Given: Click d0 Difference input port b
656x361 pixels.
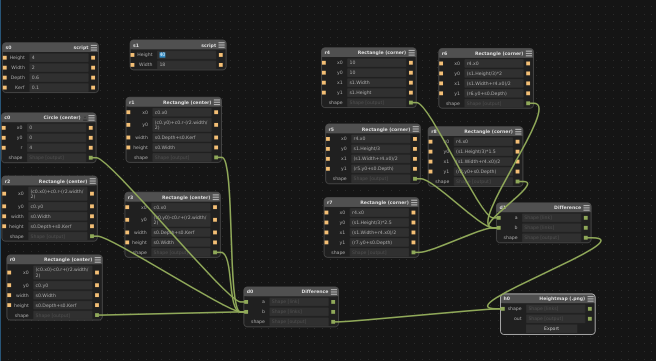Looking at the screenshot, I should [x=246, y=312].
